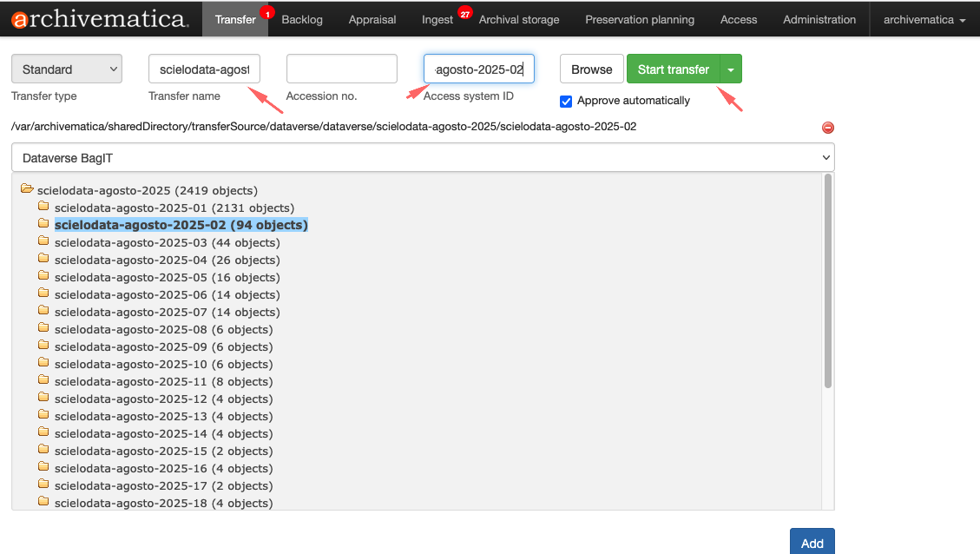This screenshot has height=554, width=980.
Task: Click the Accession no. input field
Action: click(x=341, y=69)
